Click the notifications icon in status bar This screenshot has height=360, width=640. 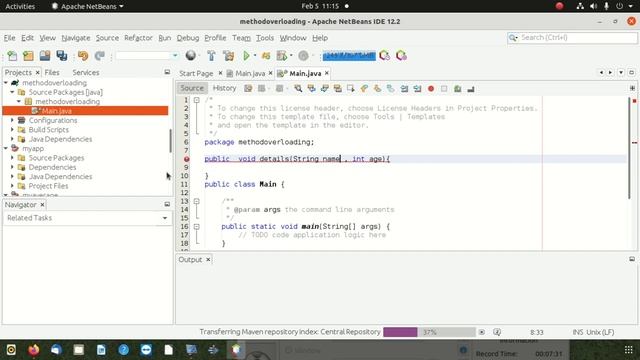pyautogui.click(x=497, y=332)
